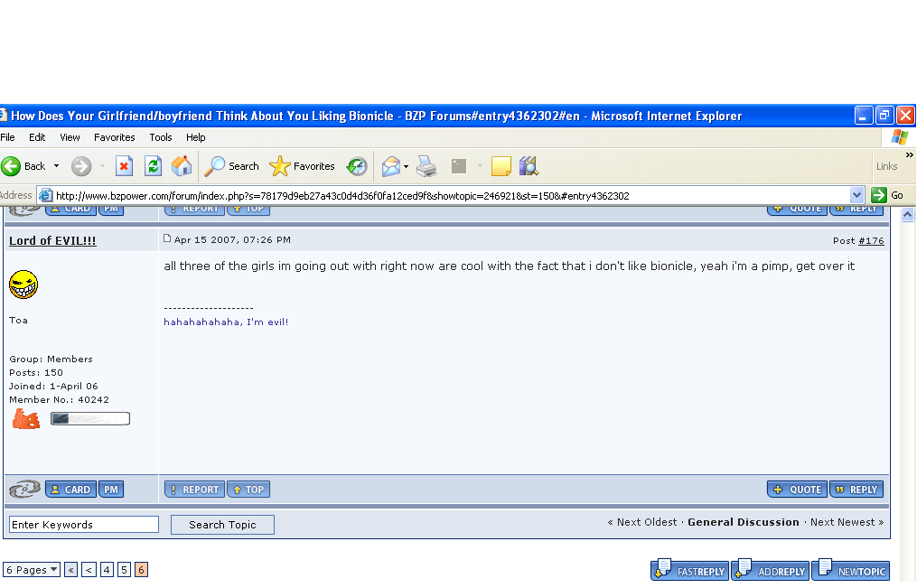Print the page with the printer icon
This screenshot has height=588, width=917.
pos(427,166)
